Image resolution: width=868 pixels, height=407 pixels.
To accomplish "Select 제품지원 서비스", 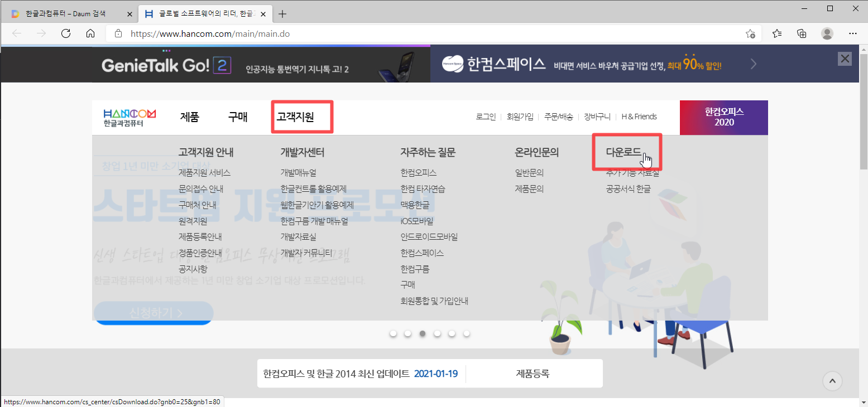I will 204,173.
